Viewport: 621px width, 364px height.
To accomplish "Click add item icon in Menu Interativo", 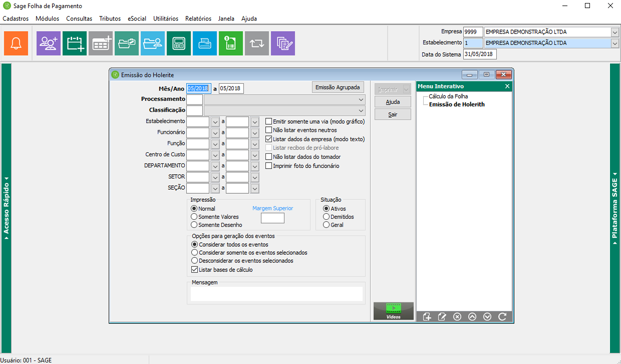I will [x=427, y=316].
